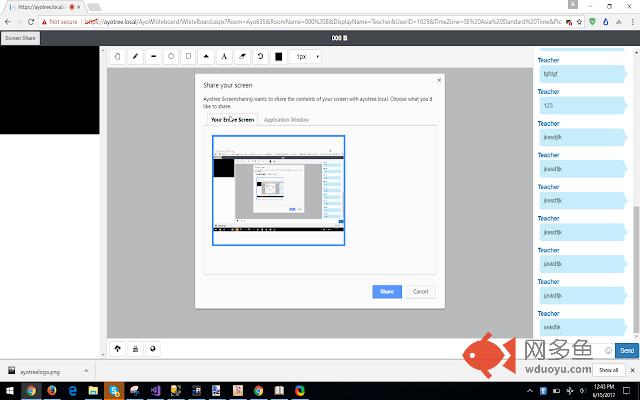Select the rectangle shape tool
This screenshot has width=640, height=400.
tap(189, 57)
